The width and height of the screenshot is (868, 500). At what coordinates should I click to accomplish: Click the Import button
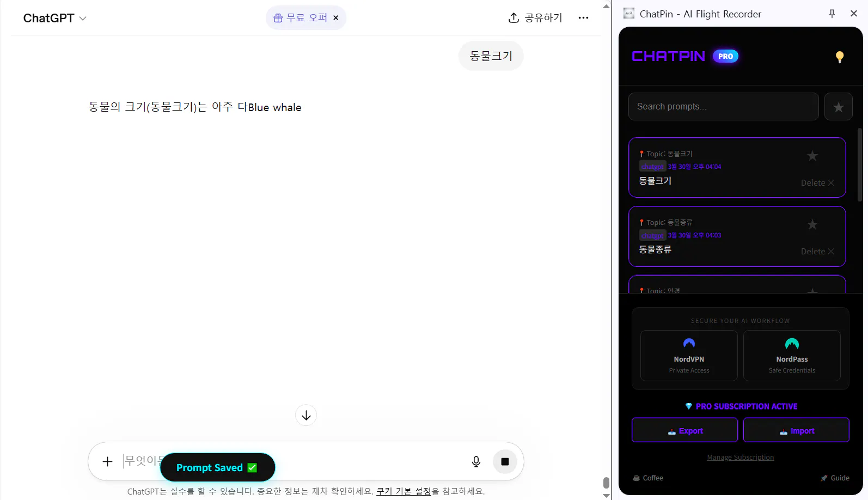pyautogui.click(x=796, y=430)
